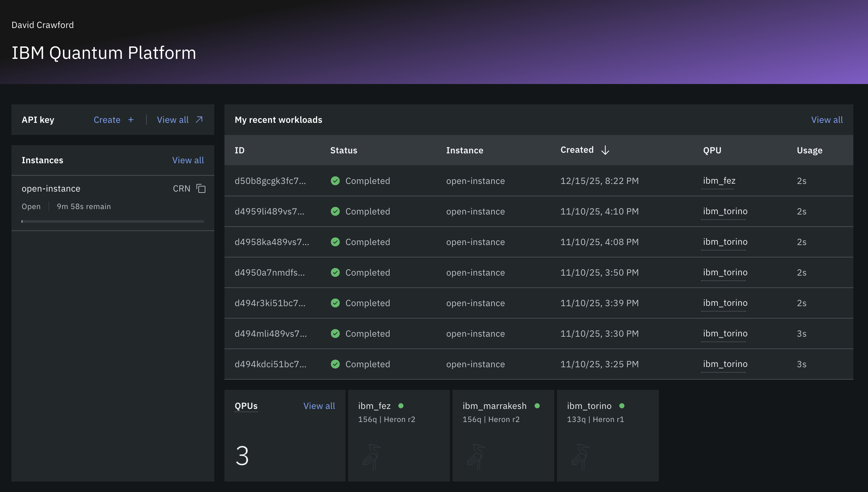Sort workloads by the Status column header
The height and width of the screenshot is (492, 868).
point(344,151)
